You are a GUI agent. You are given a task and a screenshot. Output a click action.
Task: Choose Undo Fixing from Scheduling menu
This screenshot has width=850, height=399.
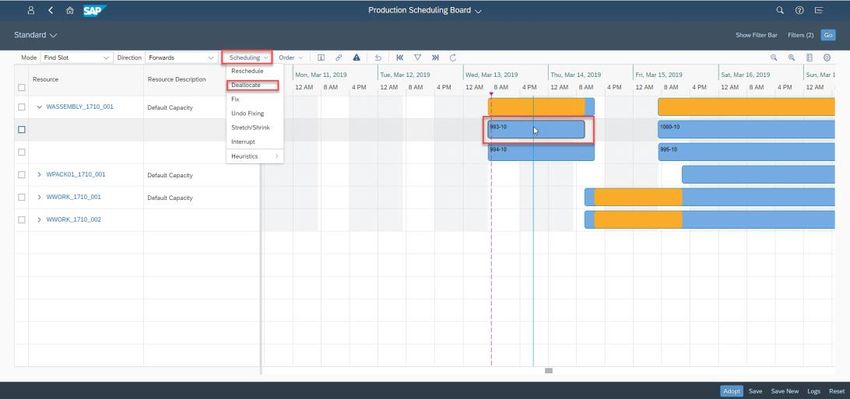pyautogui.click(x=255, y=113)
